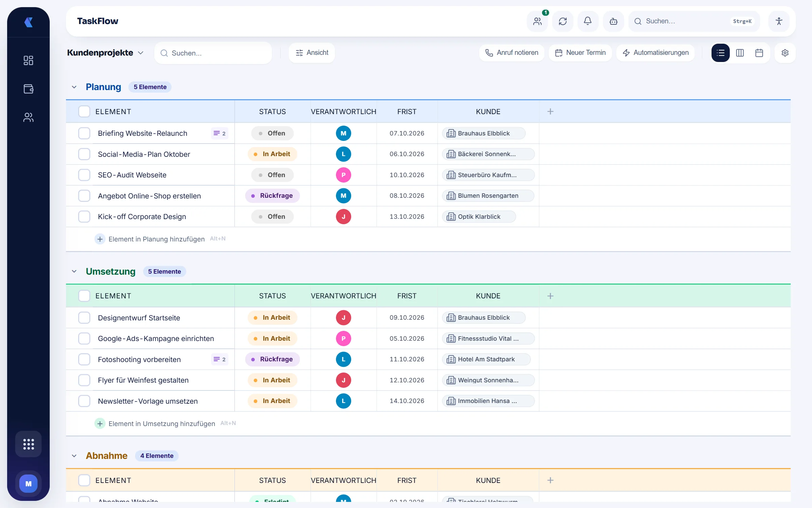Check the Social-Media-Plan Oktober row
The image size is (812, 508).
84,154
